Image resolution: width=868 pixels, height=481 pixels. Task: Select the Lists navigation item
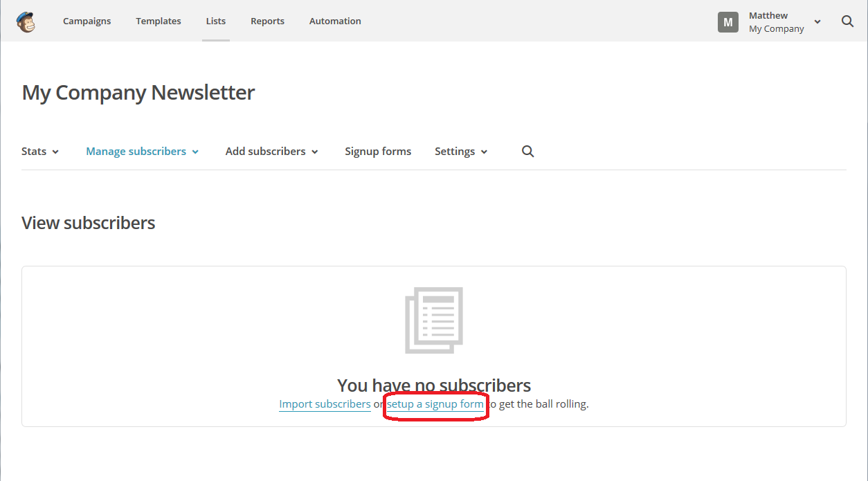click(x=216, y=21)
